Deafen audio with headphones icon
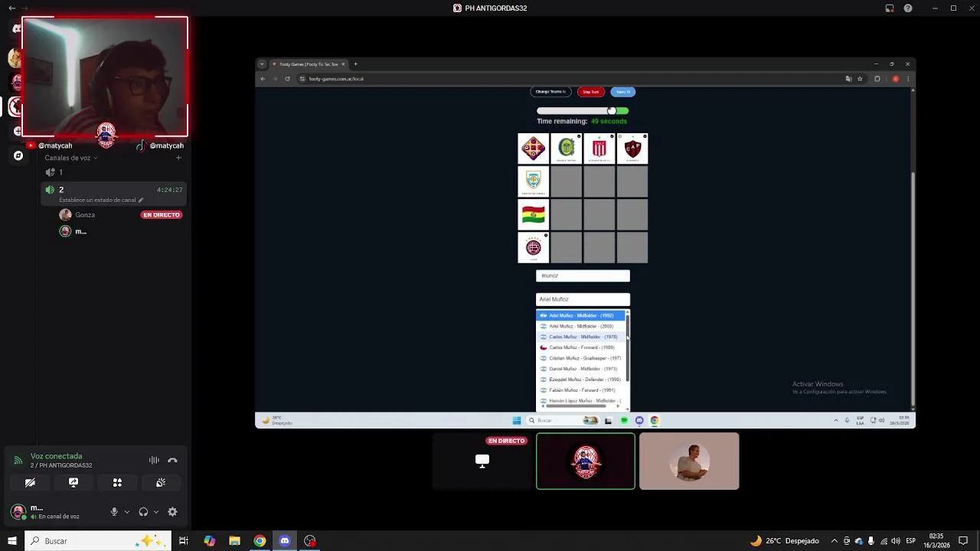The image size is (980, 551). tap(143, 512)
